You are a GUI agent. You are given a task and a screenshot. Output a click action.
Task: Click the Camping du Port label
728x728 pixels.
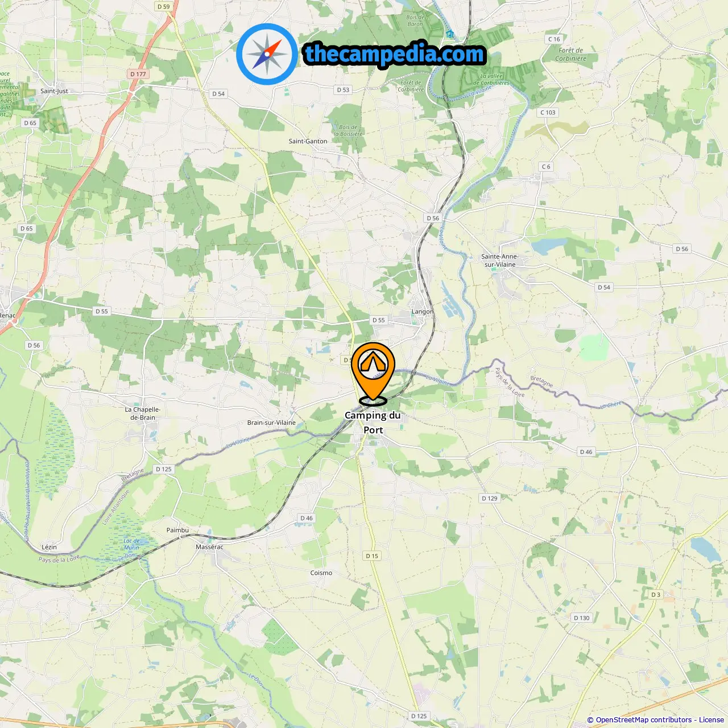coord(373,423)
